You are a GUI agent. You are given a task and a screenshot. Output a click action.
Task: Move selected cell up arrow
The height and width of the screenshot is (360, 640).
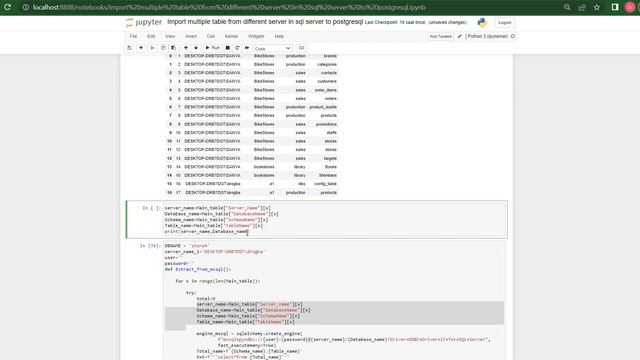[x=186, y=48]
